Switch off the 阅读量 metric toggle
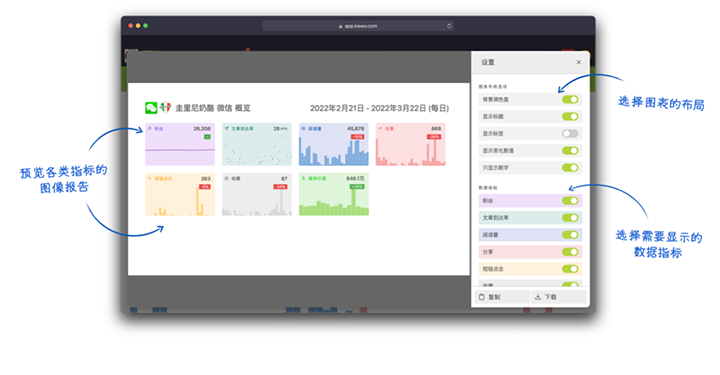 (570, 235)
